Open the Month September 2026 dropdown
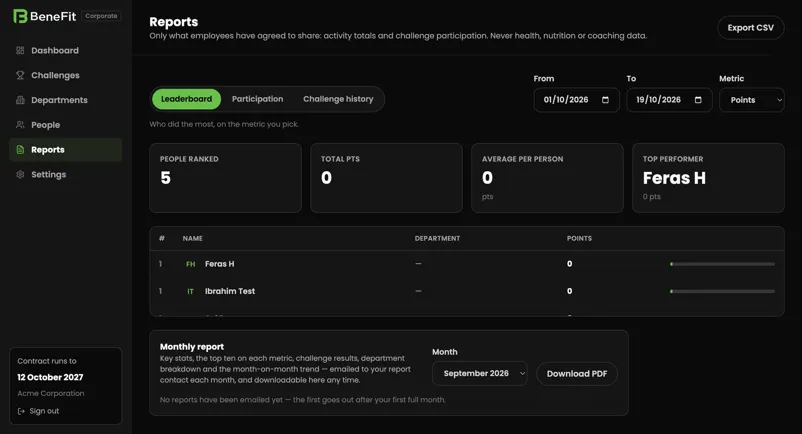 click(x=480, y=374)
